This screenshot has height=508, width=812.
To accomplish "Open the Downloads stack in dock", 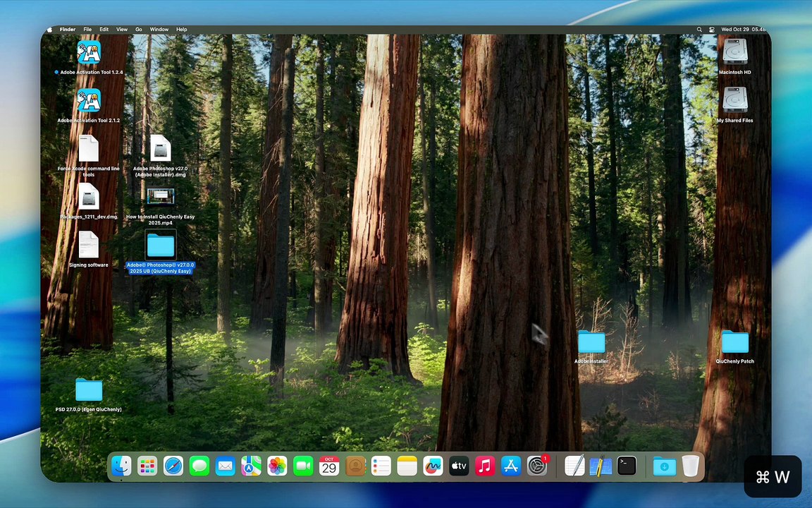I will 664,466.
